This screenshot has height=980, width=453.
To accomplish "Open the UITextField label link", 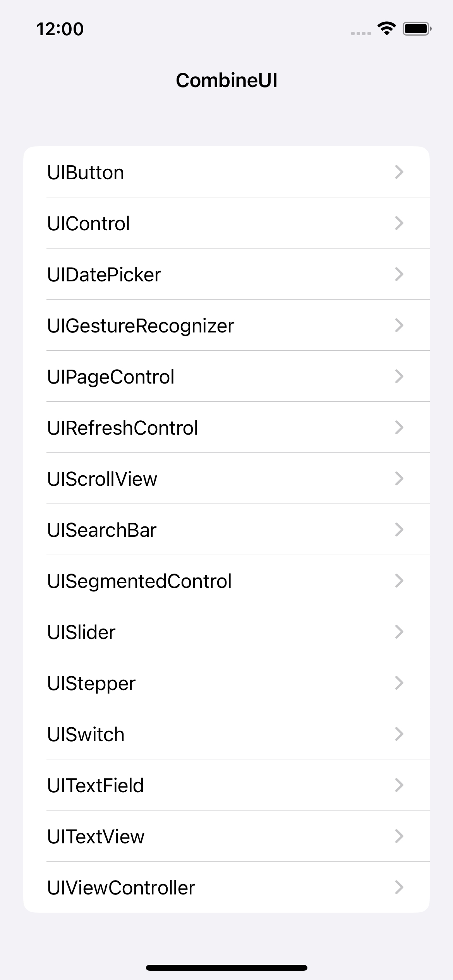I will click(x=95, y=785).
